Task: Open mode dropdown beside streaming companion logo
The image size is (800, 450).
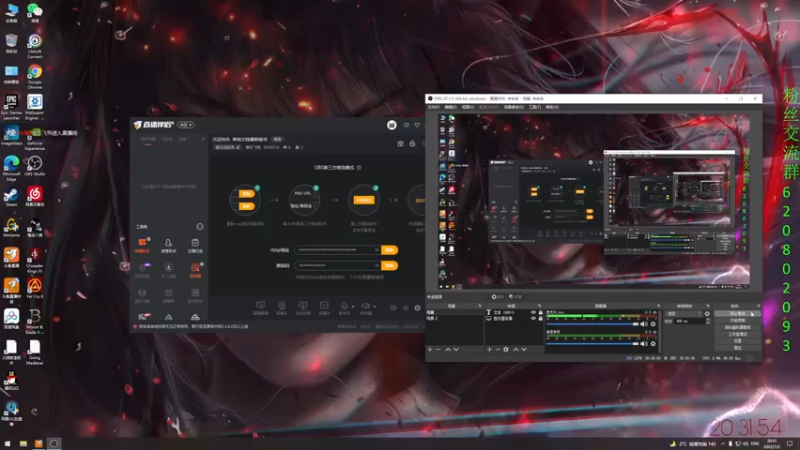Action: (x=185, y=125)
